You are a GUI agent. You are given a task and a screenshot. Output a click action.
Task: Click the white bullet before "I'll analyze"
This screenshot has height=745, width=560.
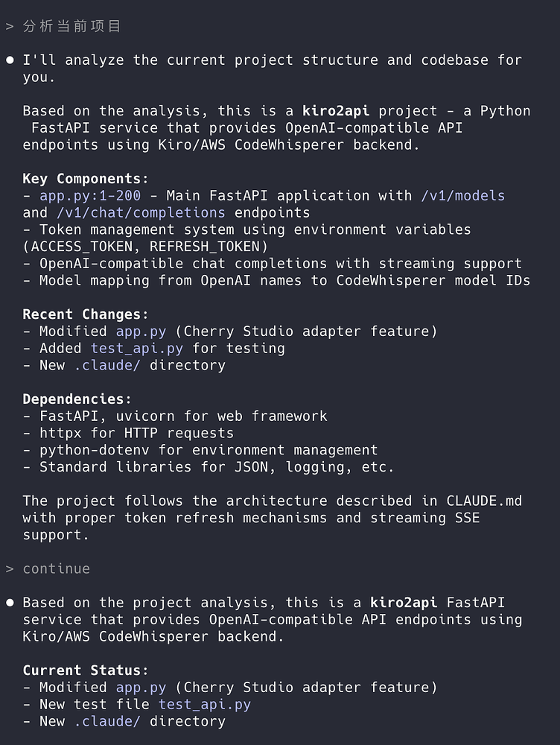point(10,60)
